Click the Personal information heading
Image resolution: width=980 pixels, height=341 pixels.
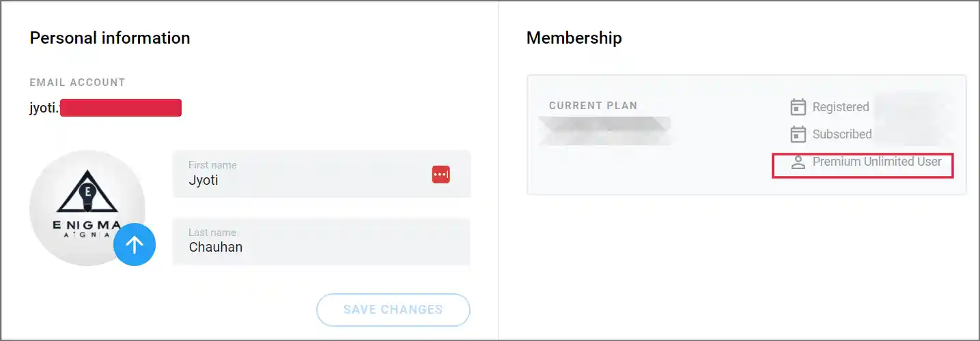click(x=110, y=38)
